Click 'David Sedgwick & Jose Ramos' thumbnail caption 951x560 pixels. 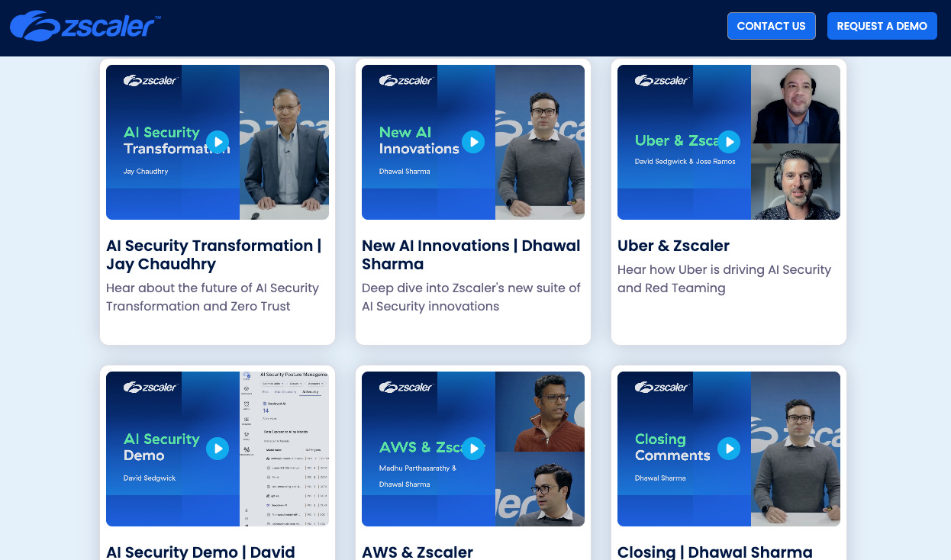[x=685, y=162]
